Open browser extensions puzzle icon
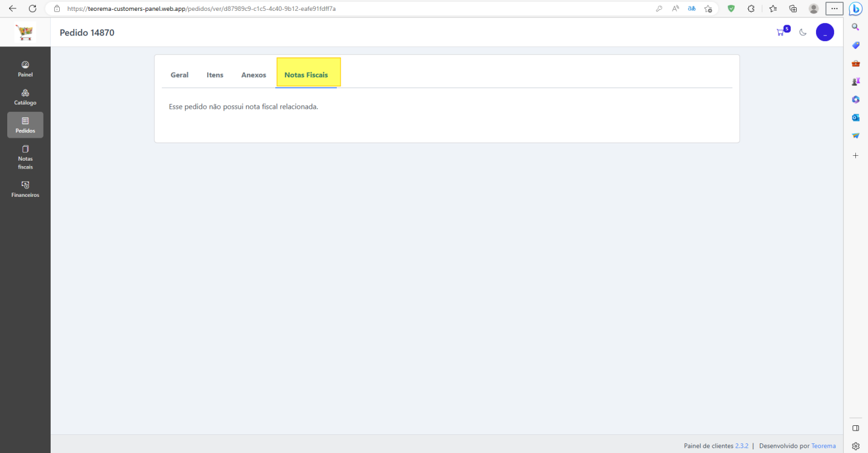The width and height of the screenshot is (868, 453). point(752,9)
